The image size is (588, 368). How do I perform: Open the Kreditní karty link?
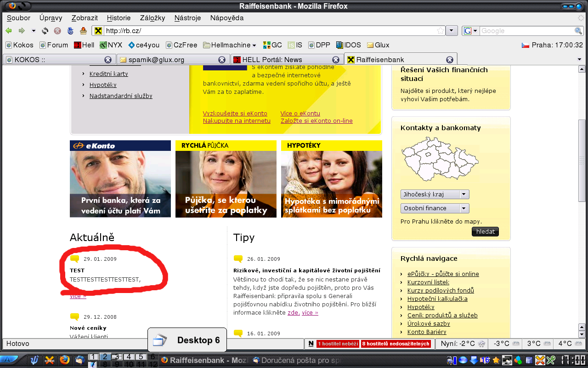109,74
